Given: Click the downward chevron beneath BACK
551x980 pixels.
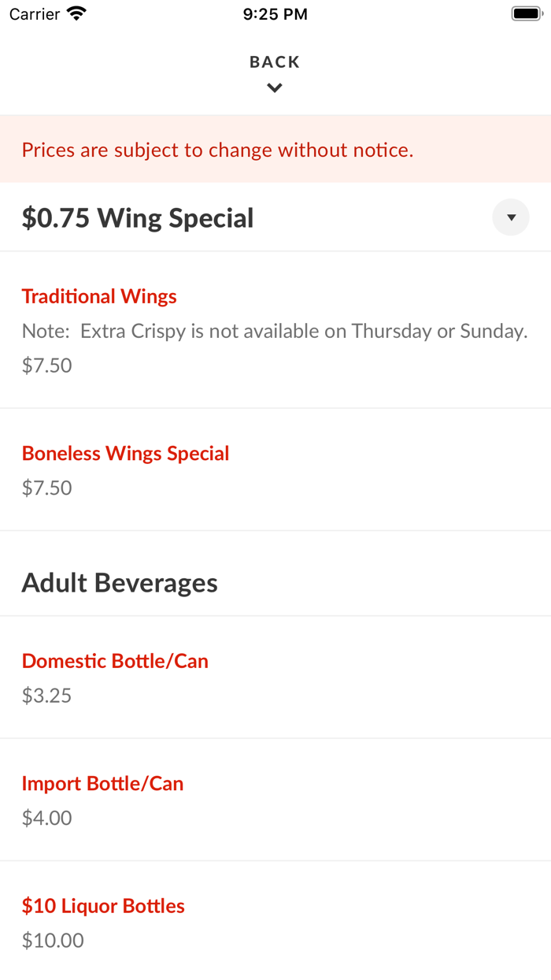Looking at the screenshot, I should point(275,88).
